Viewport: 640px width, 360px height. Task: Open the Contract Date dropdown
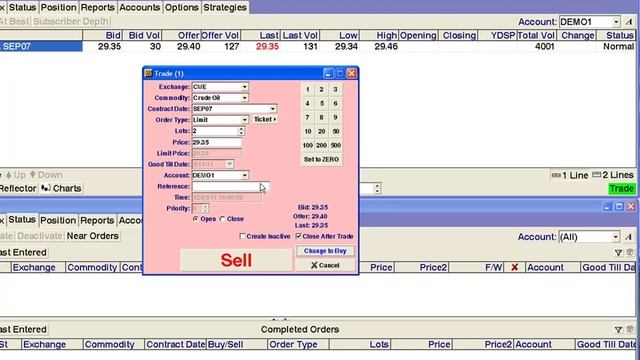point(272,109)
